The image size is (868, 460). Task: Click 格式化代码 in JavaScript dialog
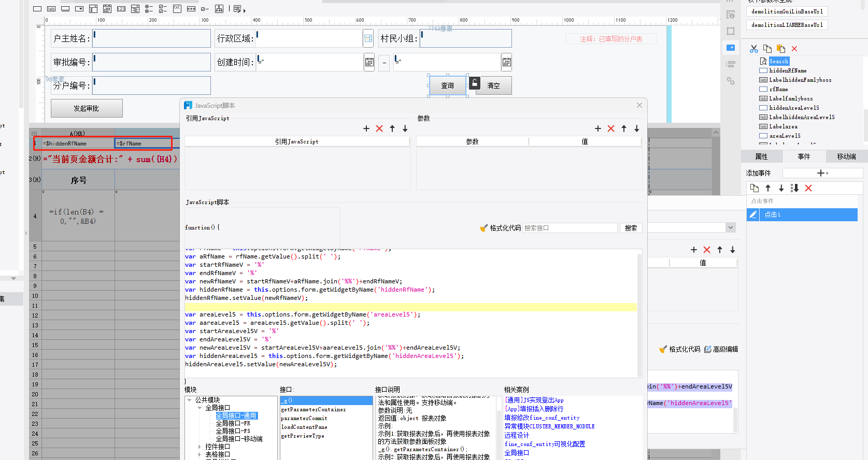[x=500, y=228]
